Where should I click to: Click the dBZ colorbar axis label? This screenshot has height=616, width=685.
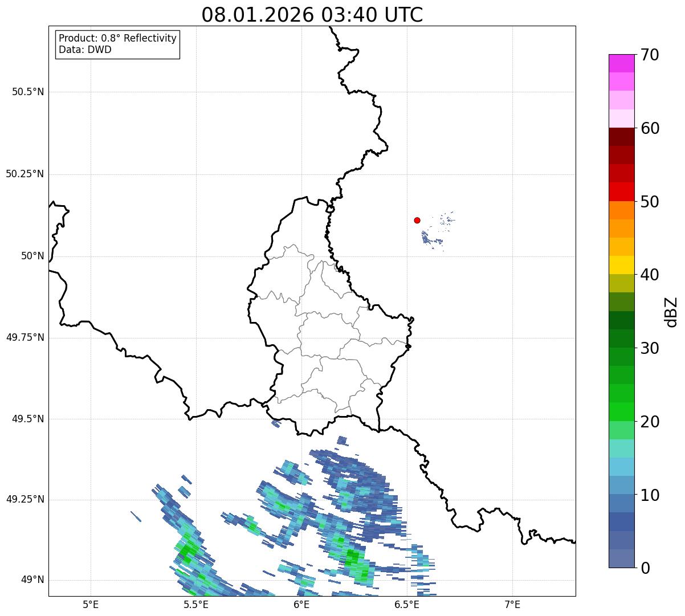(671, 312)
